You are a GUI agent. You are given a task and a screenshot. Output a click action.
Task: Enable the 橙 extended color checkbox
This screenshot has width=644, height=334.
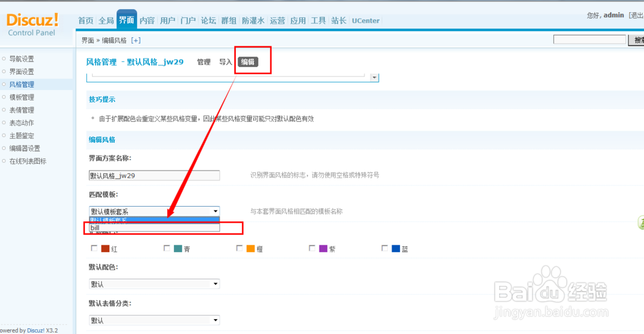240,248
